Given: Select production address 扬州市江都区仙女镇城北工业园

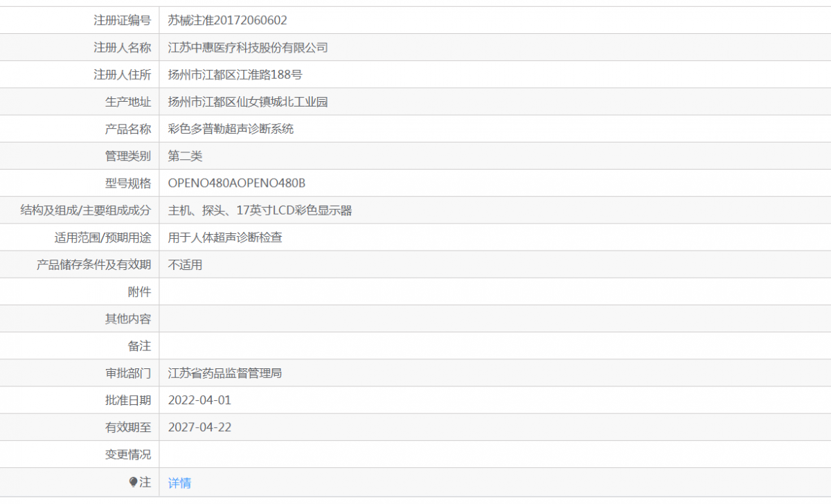Looking at the screenshot, I should tap(248, 102).
